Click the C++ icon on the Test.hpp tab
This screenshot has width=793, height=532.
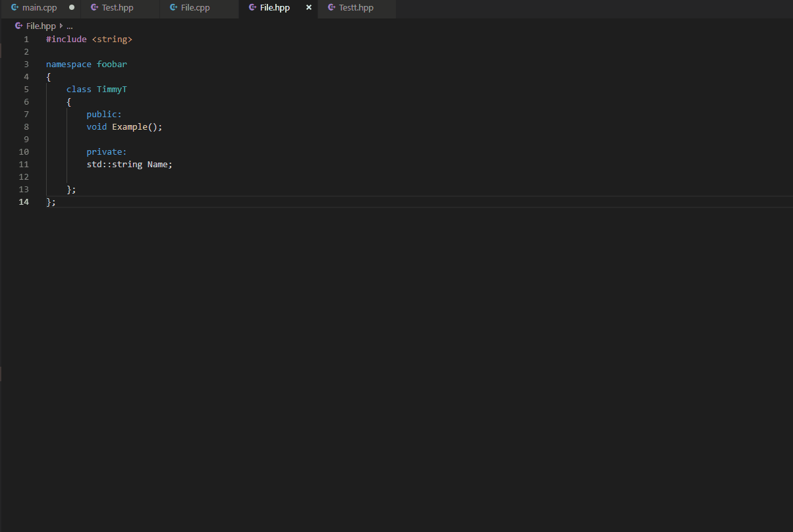(94, 8)
